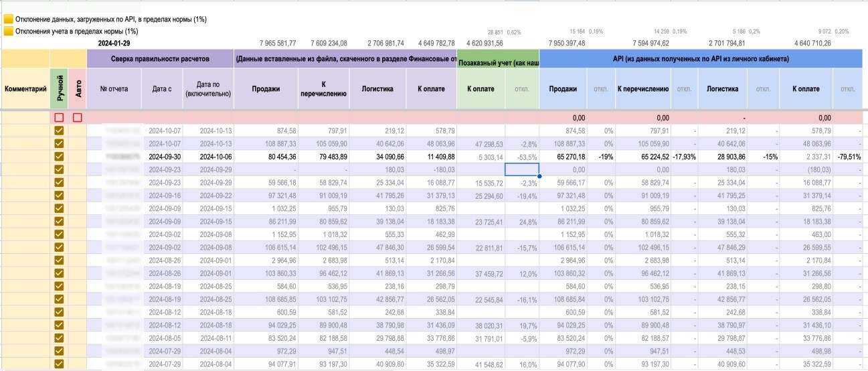The image size is (868, 371).
Task: Click the Дата с column header
Action: (x=162, y=88)
